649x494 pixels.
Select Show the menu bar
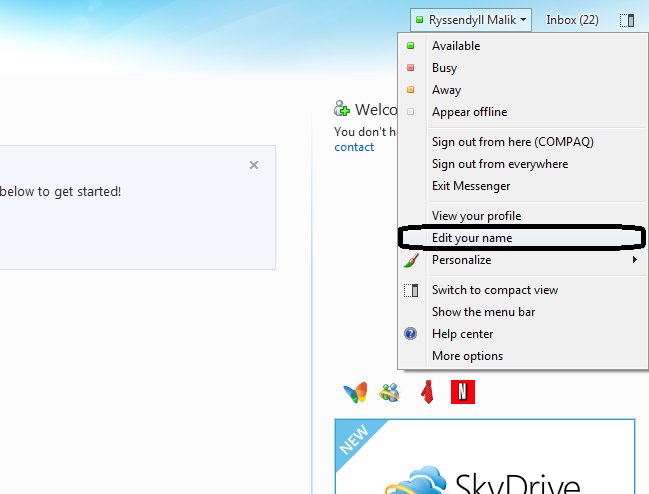[483, 312]
